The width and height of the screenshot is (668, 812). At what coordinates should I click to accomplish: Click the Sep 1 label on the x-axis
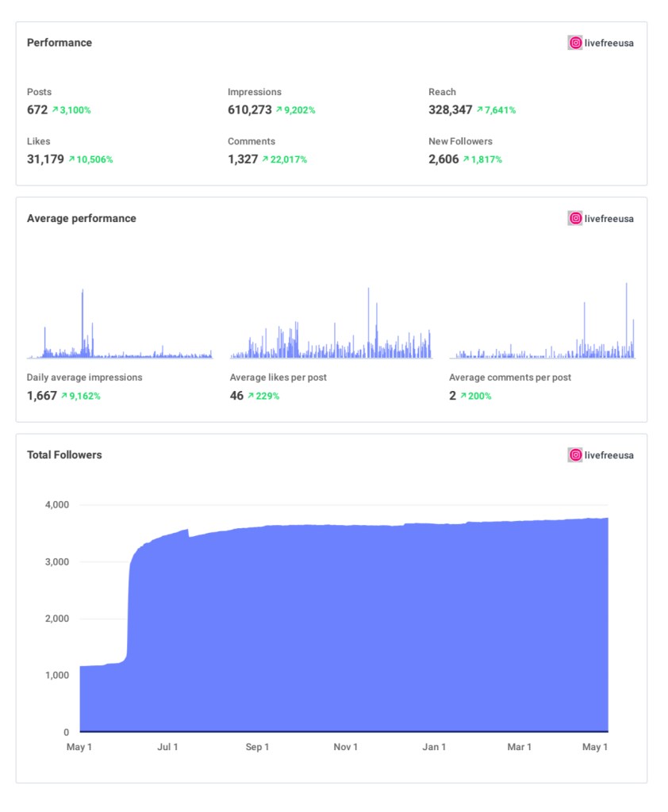click(x=257, y=747)
